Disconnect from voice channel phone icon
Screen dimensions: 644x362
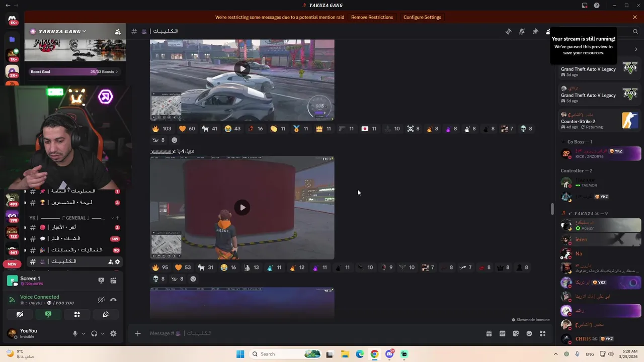113,300
